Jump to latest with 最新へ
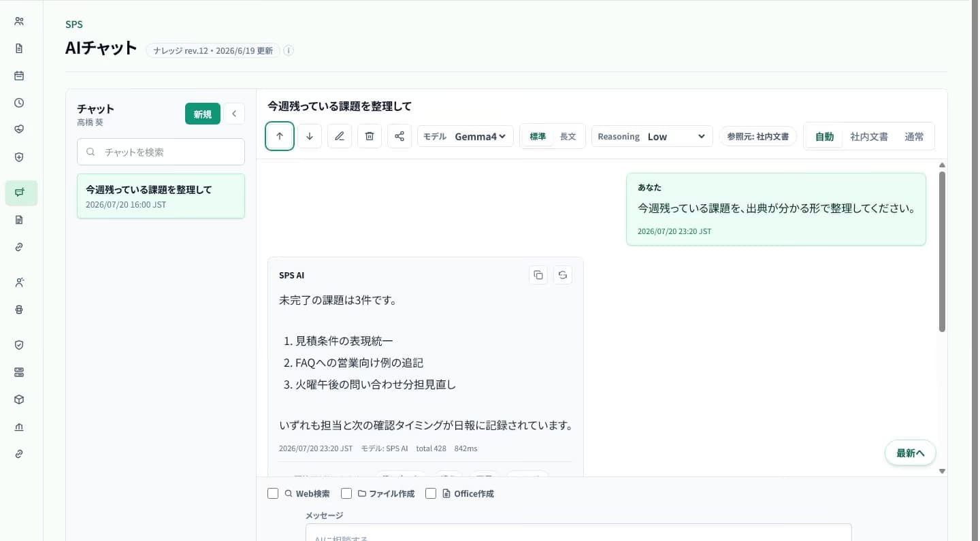The width and height of the screenshot is (980, 541). (x=911, y=453)
